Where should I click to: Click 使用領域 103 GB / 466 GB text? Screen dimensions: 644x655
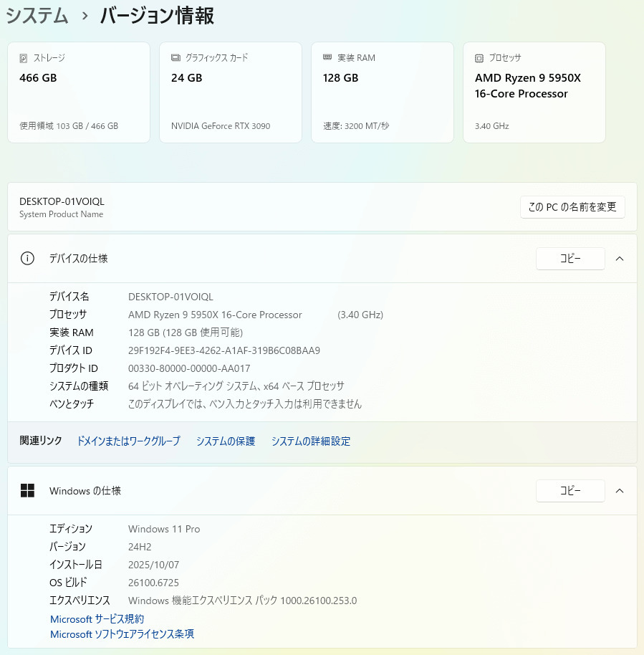pos(69,125)
